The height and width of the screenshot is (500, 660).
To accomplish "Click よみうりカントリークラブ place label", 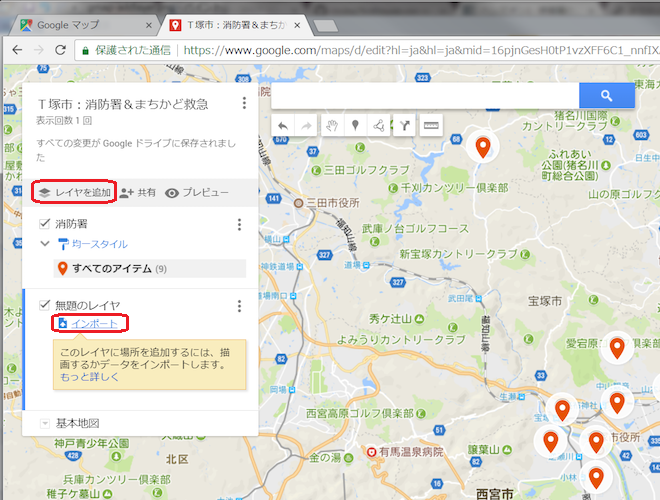I will pyautogui.click(x=401, y=340).
